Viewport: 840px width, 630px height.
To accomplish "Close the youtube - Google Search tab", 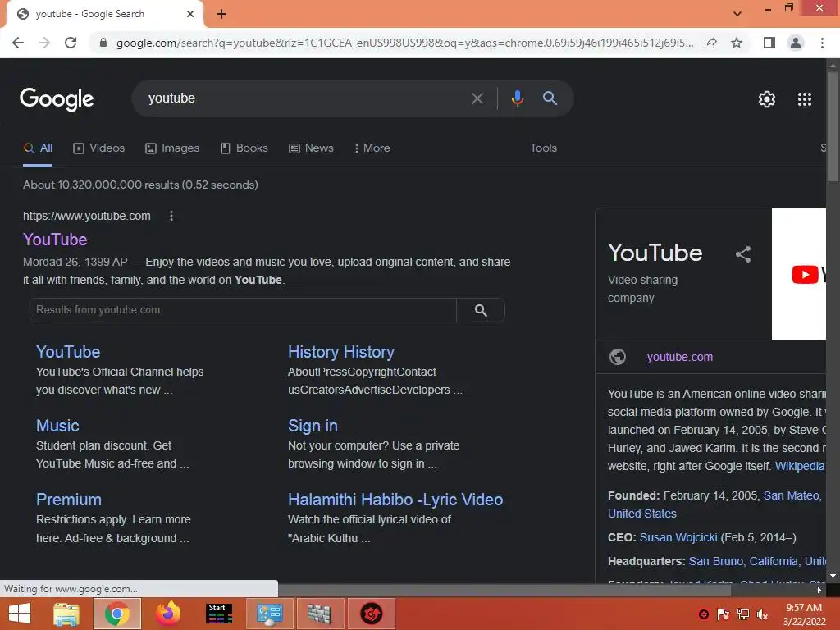I will click(190, 14).
